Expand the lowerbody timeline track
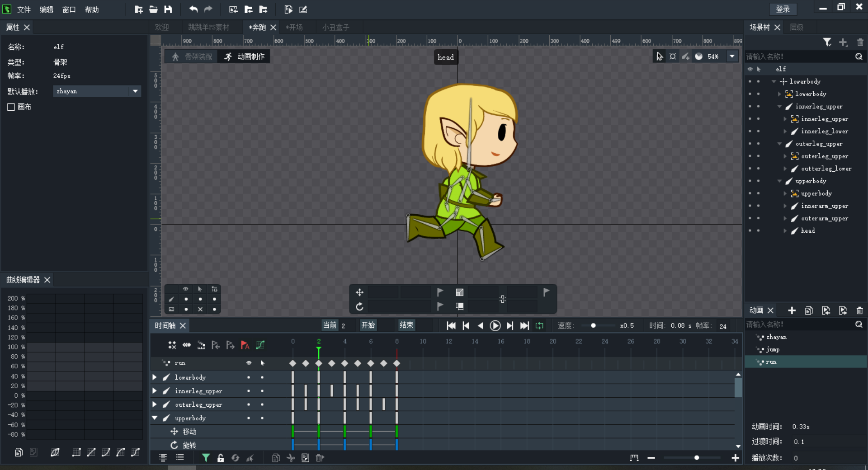 tap(155, 377)
